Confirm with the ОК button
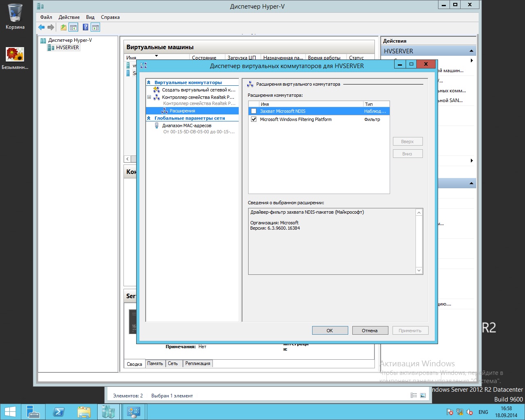This screenshot has height=420, width=525. coord(330,331)
